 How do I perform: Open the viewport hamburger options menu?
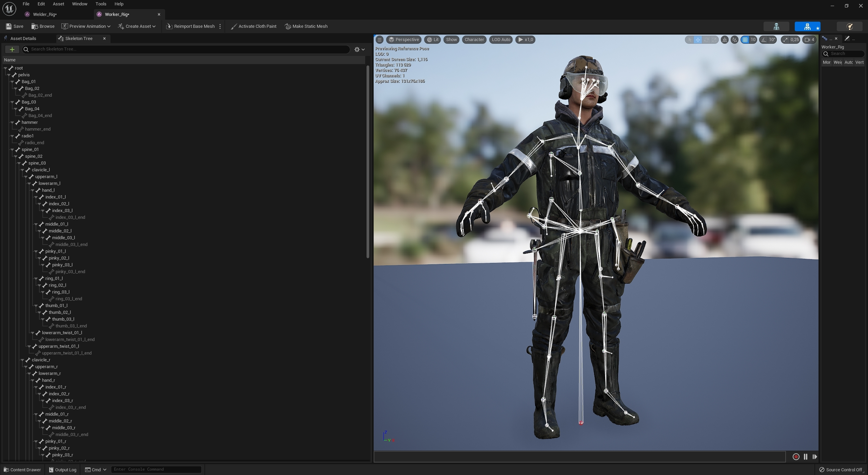coord(379,40)
